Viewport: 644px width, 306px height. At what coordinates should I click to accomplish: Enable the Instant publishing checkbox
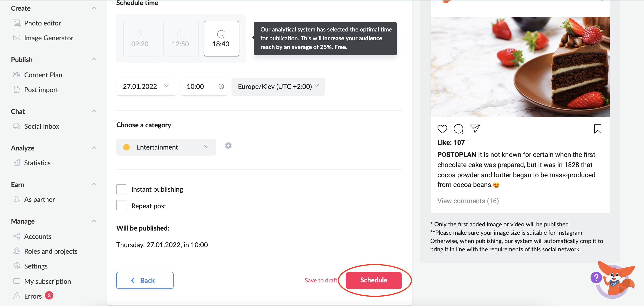point(121,189)
